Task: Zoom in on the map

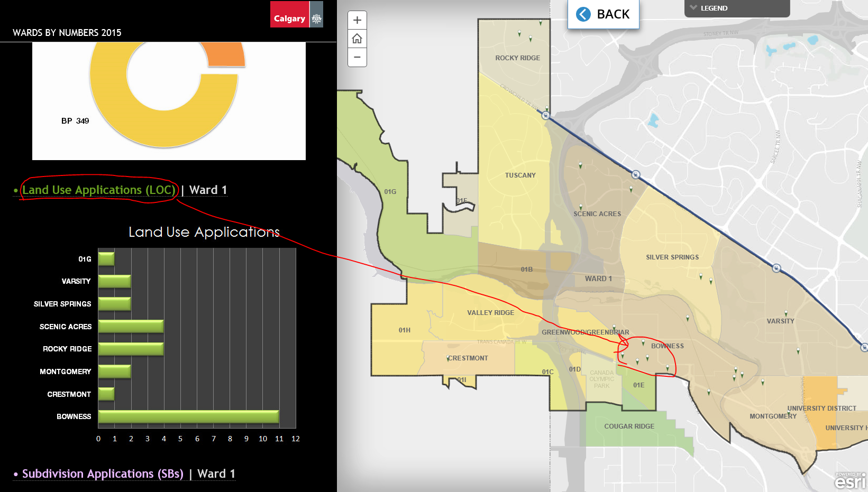Action: coord(357,20)
